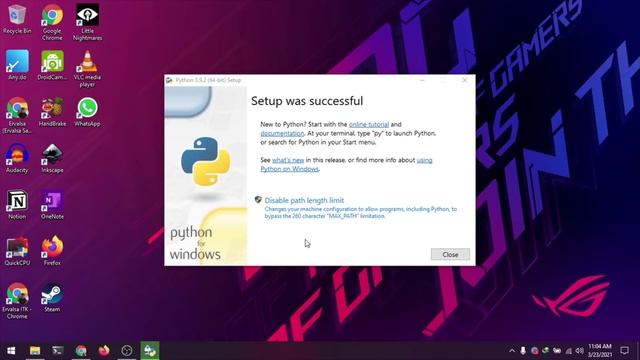Click Close button in Python setup
This screenshot has width=640, height=360.
point(450,254)
